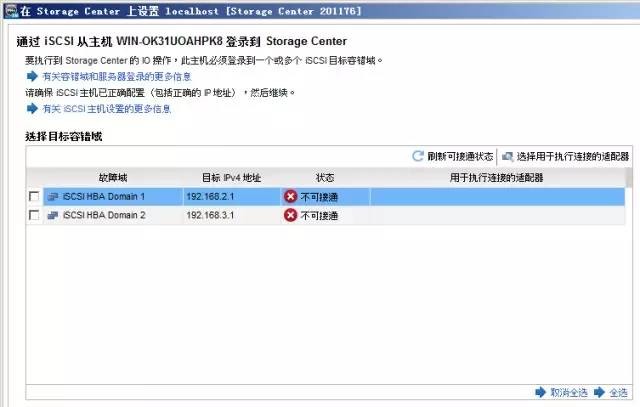
Task: Click 取消全选 to deselect all
Action: [x=569, y=393]
